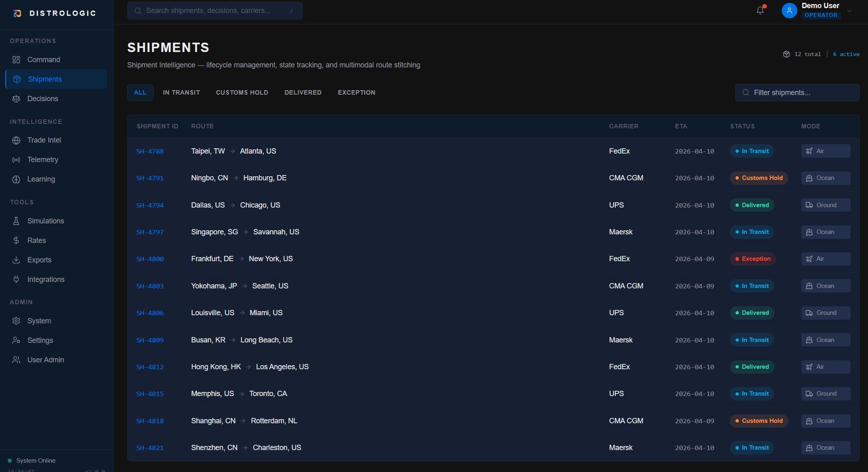Open Settings user-cog icon
The image size is (868, 472).
(x=16, y=340)
